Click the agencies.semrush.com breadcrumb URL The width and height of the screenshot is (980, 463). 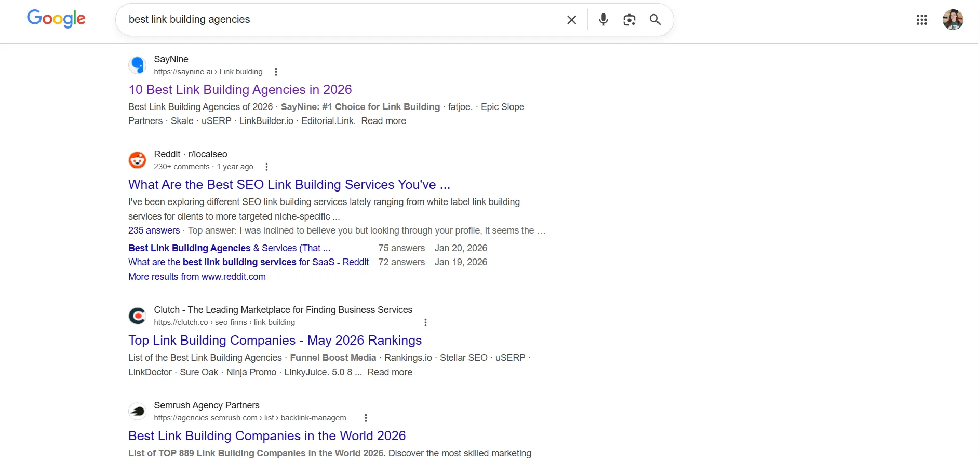pyautogui.click(x=253, y=418)
